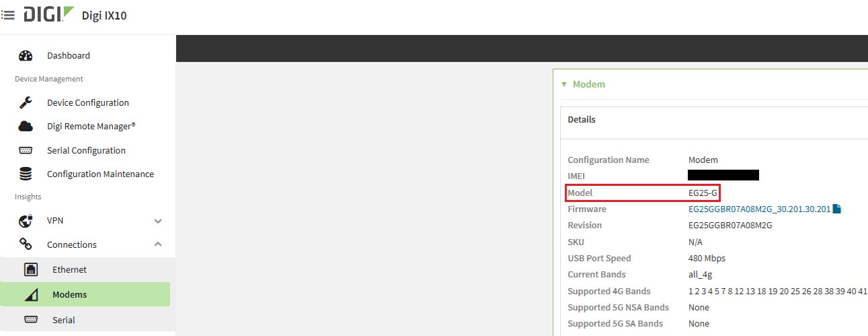Click the 480 Mbps USB speed value
Viewport: 868px width, 336px height.
pyautogui.click(x=707, y=259)
